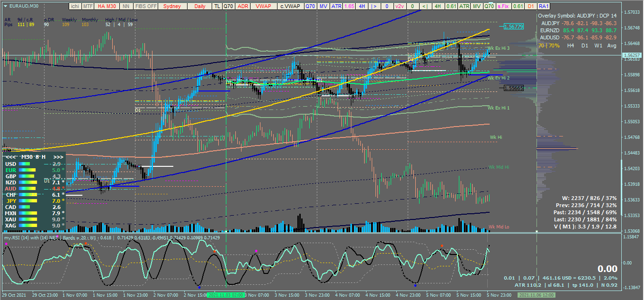Click the >>> arrows in currency strength panel
The image size is (644, 300).
[59, 156]
